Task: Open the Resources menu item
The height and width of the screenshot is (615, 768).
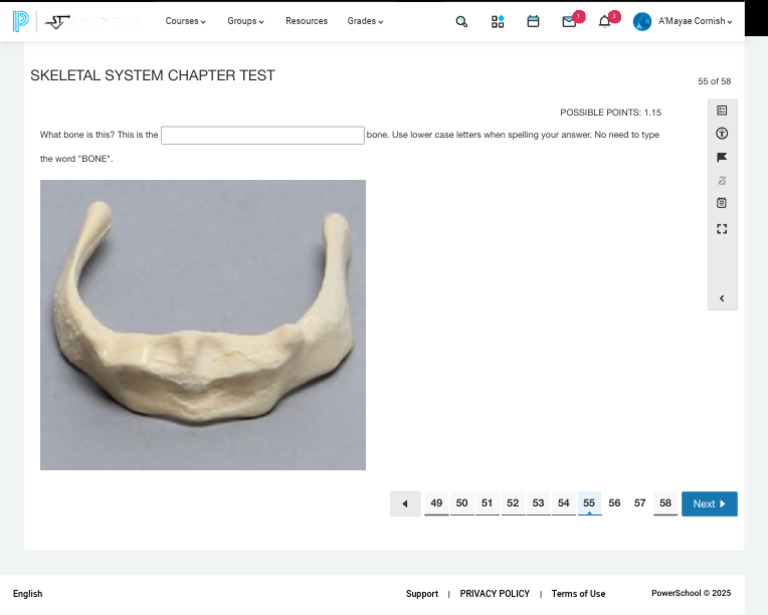Action: (307, 21)
